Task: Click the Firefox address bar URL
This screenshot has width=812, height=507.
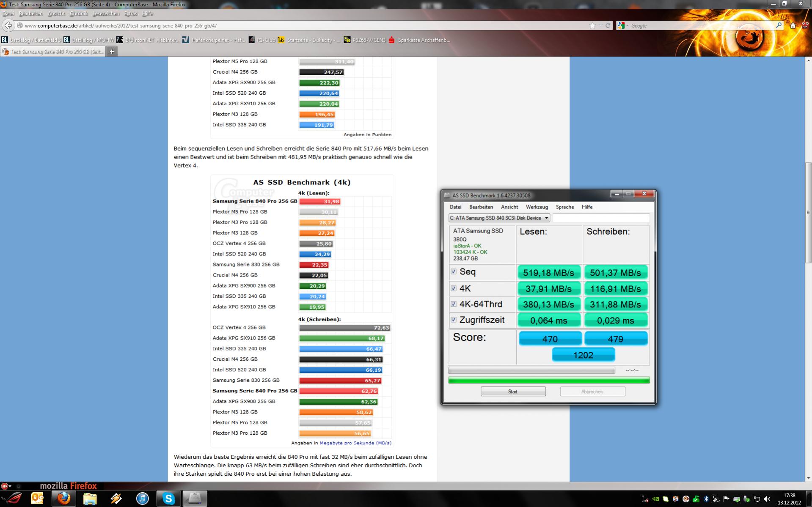Action: tap(121, 25)
